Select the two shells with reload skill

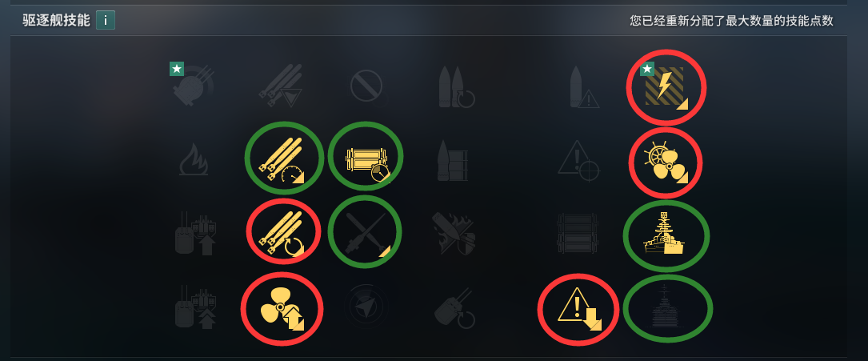coord(456,87)
